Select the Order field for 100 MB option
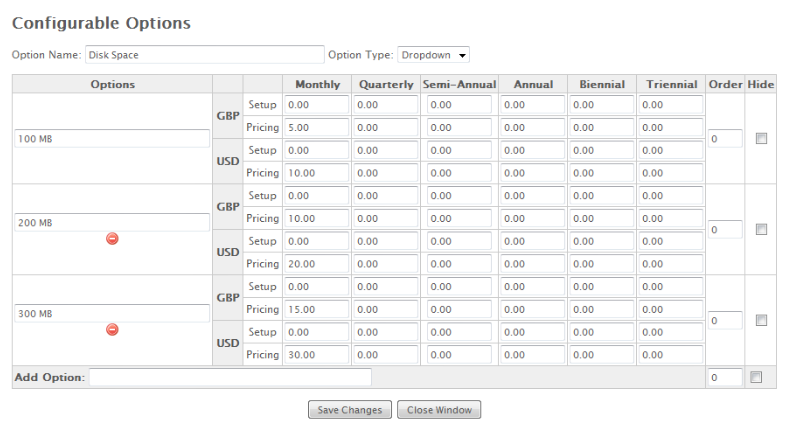Image resolution: width=791 pixels, height=445 pixels. point(725,139)
